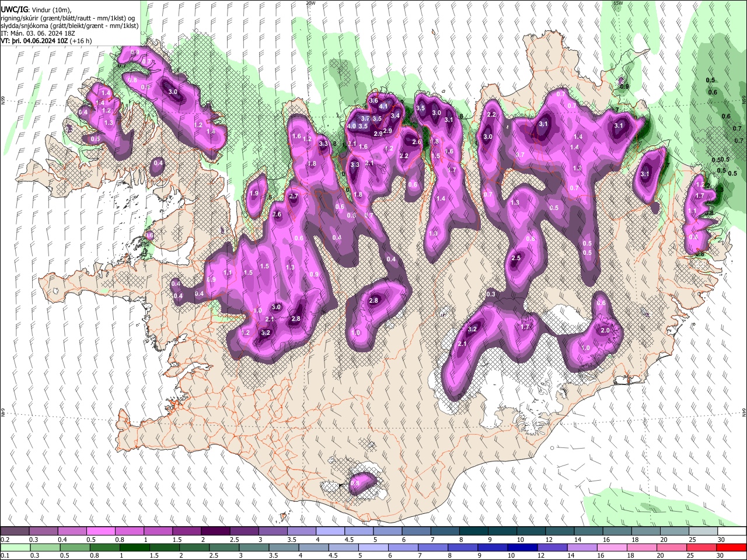Select the bright pink upper legend swatch between 0.5 and 0.8
747x560 pixels.
pos(100,531)
